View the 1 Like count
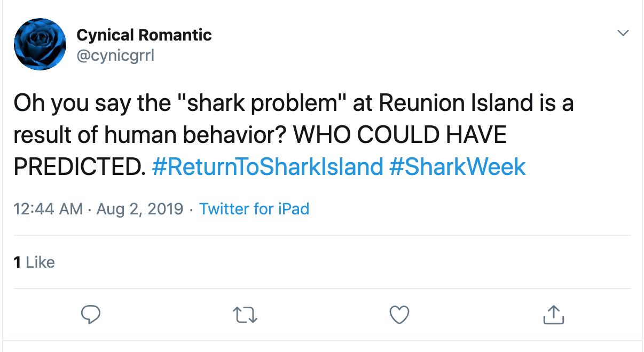644x352 pixels. point(33,262)
